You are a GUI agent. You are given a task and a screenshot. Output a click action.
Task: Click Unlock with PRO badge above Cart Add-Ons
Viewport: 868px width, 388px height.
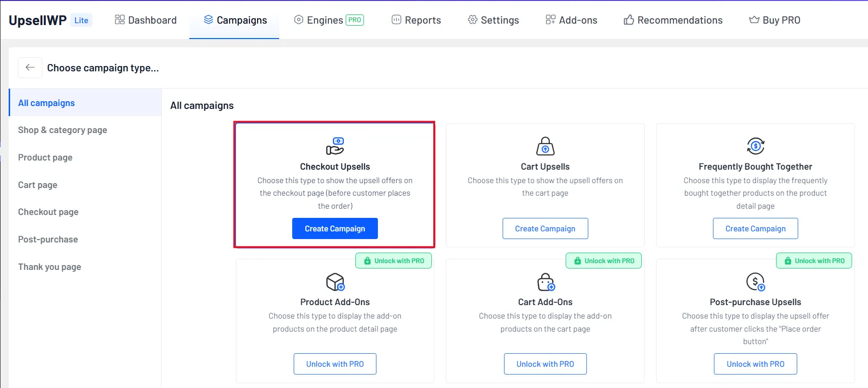[x=604, y=261]
